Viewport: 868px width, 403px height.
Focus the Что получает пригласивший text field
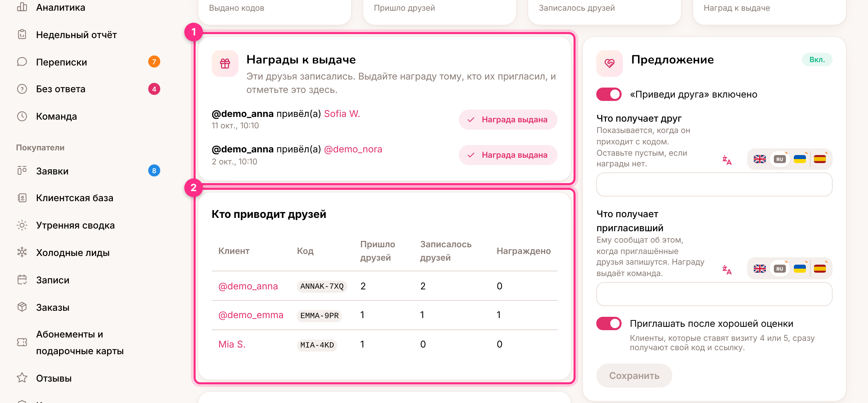tap(714, 294)
